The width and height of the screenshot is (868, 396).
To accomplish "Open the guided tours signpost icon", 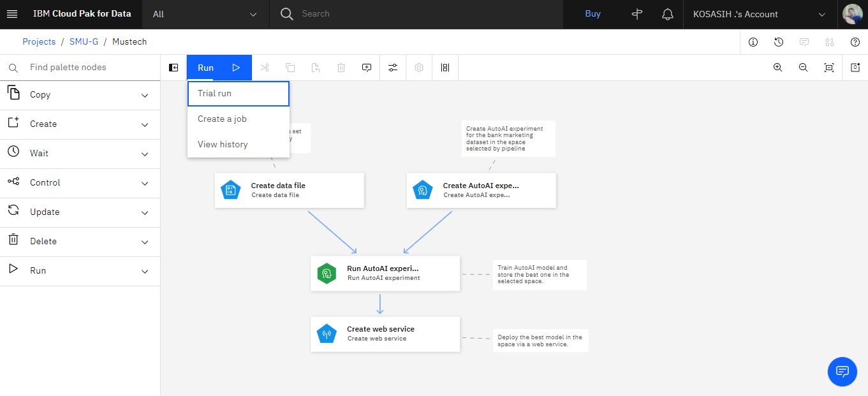I will (636, 14).
